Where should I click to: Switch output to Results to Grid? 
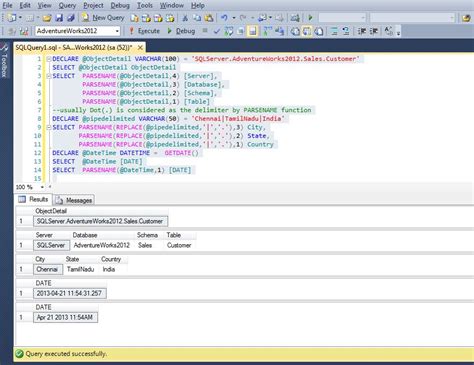(x=307, y=31)
